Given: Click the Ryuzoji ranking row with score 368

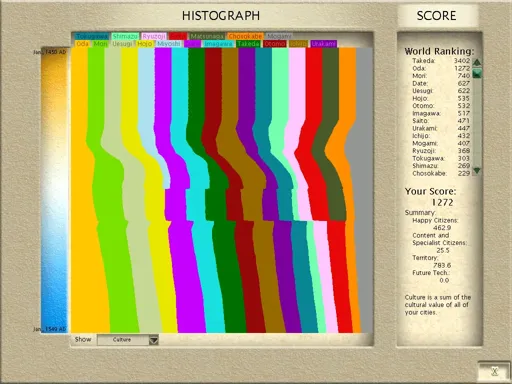Looking at the screenshot, I should (441, 151).
